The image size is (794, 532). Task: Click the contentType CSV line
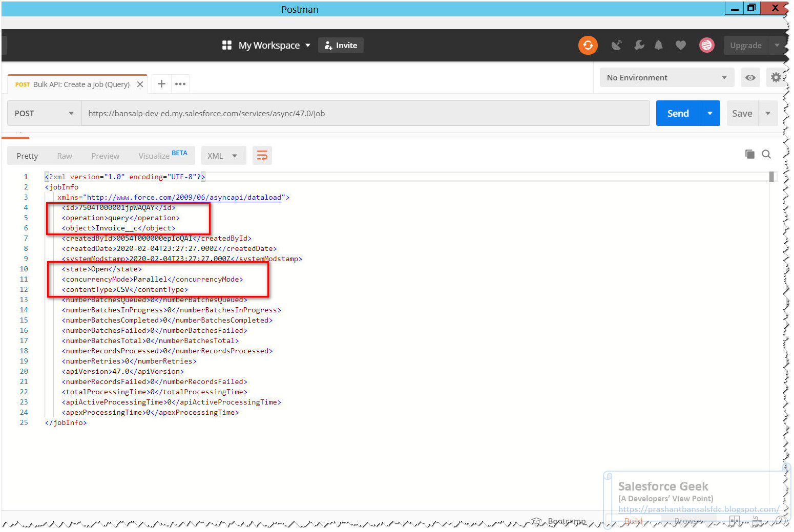pos(125,289)
